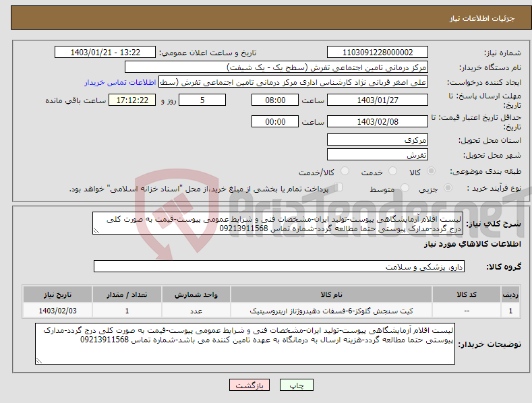Click the چاپ (print) button
Screen dimensions: 532x403
pos(296,385)
